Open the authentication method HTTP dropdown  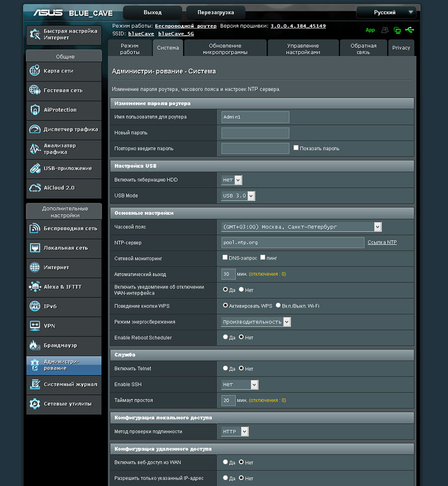235,431
